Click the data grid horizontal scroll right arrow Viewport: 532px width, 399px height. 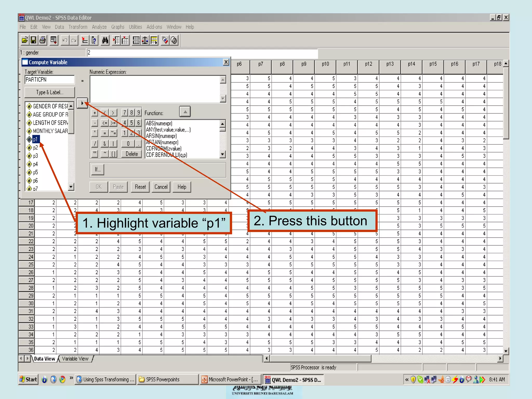tap(500, 359)
